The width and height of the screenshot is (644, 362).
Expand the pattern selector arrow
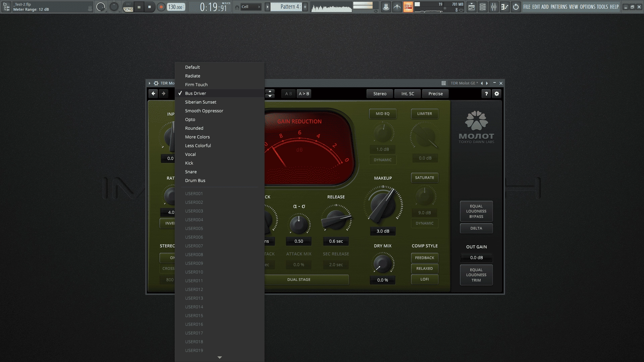267,7
